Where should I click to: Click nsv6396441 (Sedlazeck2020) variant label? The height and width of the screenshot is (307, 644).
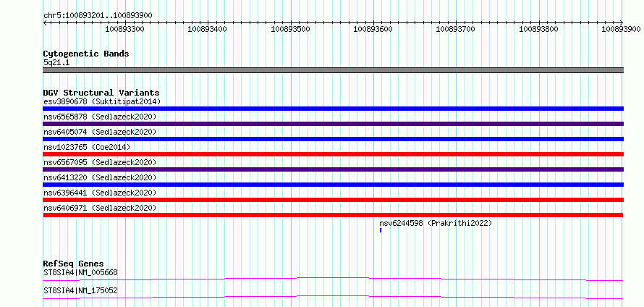click(x=100, y=193)
